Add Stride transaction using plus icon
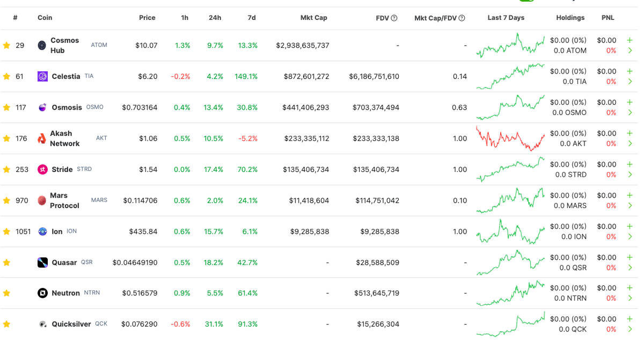This screenshot has width=644, height=345. (x=630, y=164)
